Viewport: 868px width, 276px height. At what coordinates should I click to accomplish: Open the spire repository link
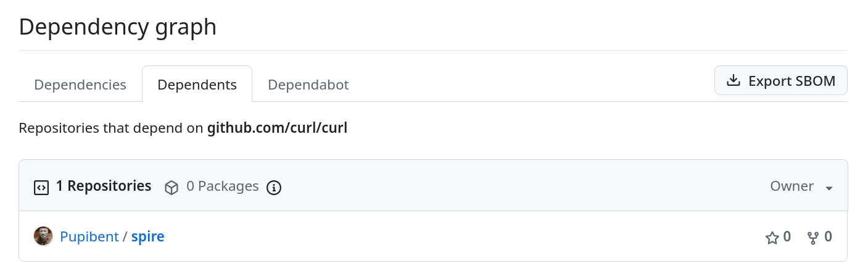coord(148,236)
